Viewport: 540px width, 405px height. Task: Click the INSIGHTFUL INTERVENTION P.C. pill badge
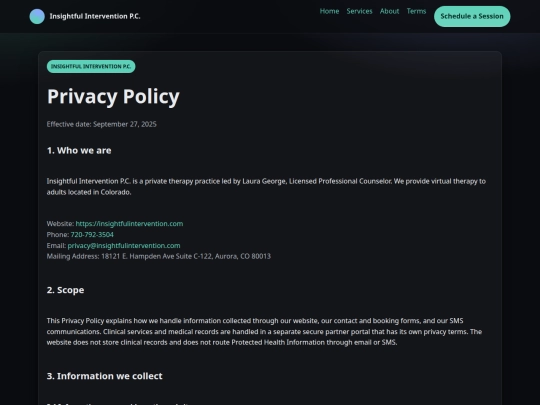click(91, 66)
